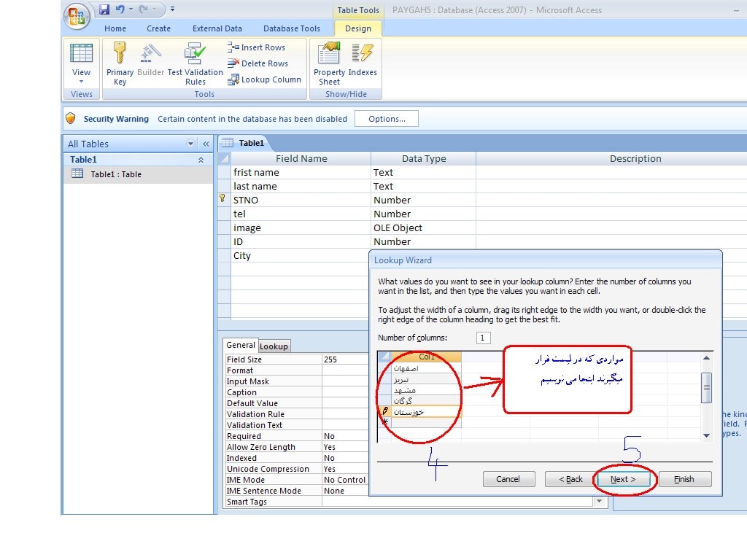747x560 pixels.
Task: Start the Lookup Column wizard
Action: (x=264, y=79)
